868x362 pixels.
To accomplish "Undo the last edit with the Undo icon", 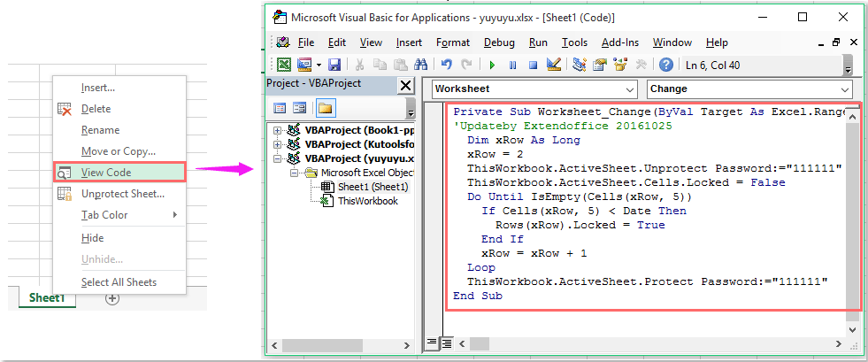I will coord(447,65).
